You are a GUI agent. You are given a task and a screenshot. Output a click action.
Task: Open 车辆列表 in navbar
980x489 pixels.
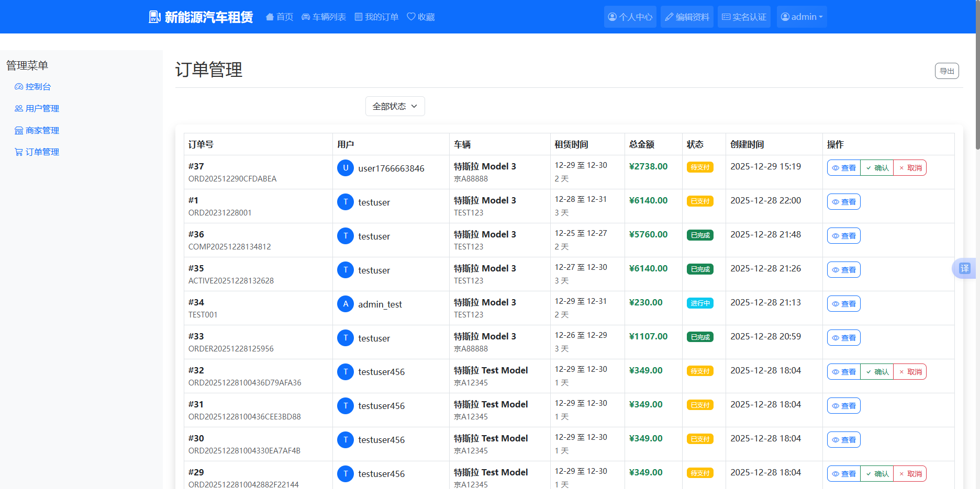coord(324,17)
